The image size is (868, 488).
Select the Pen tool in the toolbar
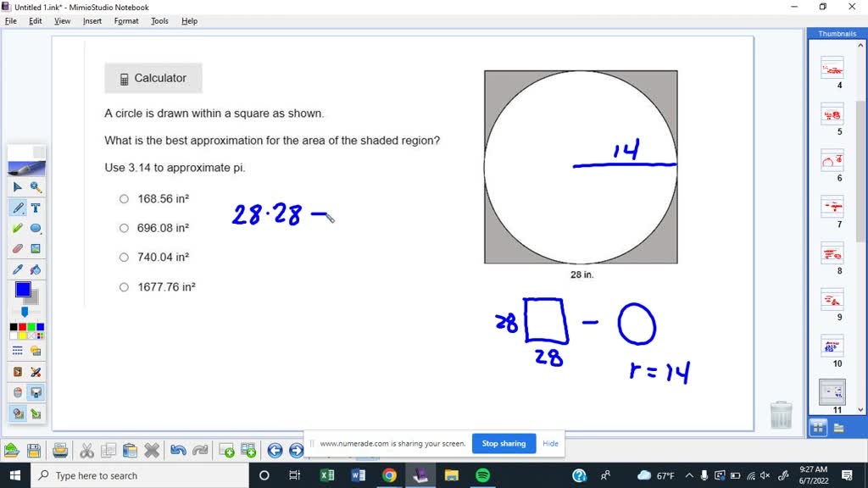coord(17,208)
